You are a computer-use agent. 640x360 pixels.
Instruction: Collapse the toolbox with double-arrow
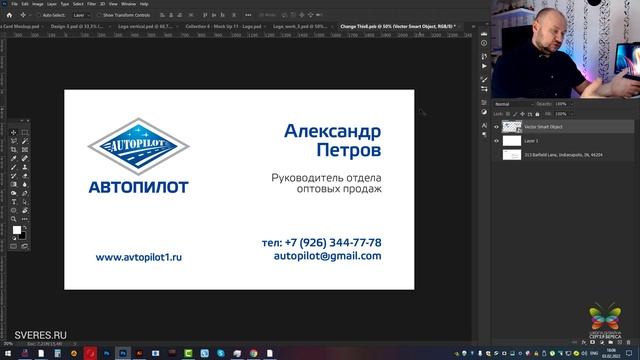(22, 121)
